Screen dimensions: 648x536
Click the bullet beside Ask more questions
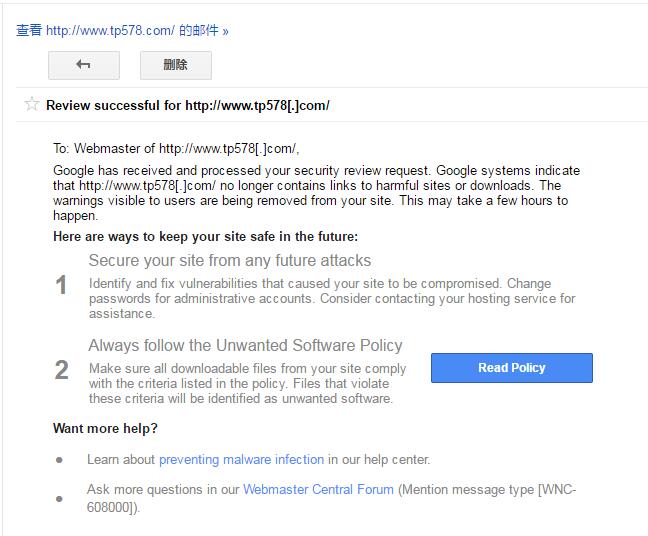point(60,498)
